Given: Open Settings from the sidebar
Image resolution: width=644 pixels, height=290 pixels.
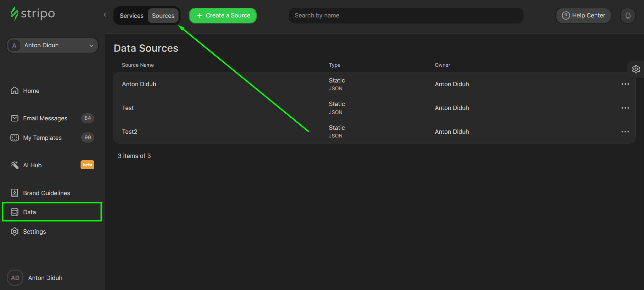Looking at the screenshot, I should [34, 232].
